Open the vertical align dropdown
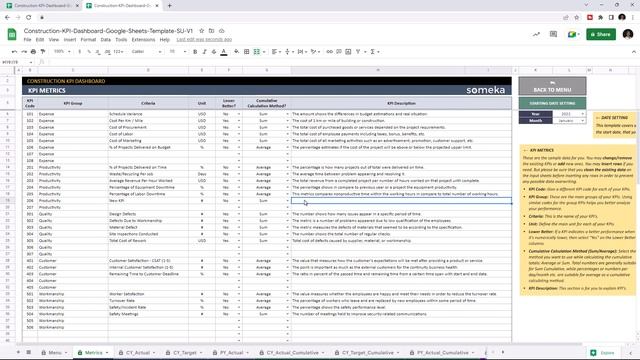Screen dimensions: 640x360 289,52
